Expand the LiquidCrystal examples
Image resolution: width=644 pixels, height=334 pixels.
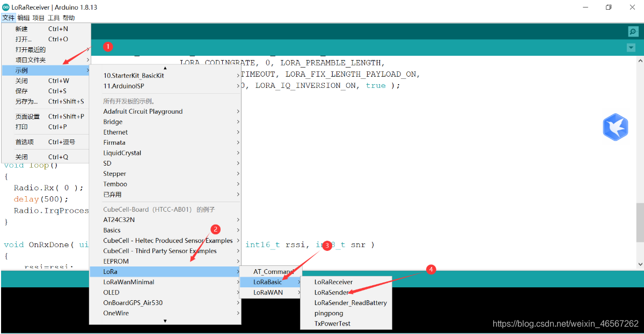coord(165,153)
